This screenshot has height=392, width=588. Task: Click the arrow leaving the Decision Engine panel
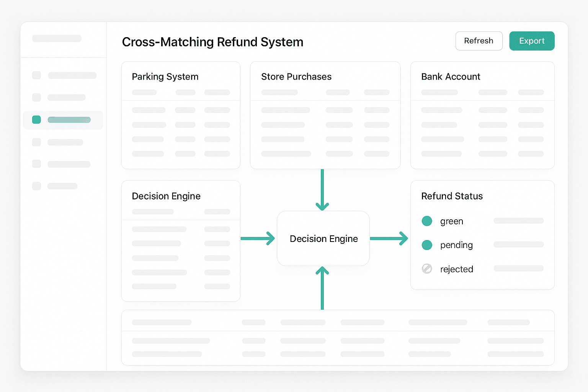tap(258, 238)
